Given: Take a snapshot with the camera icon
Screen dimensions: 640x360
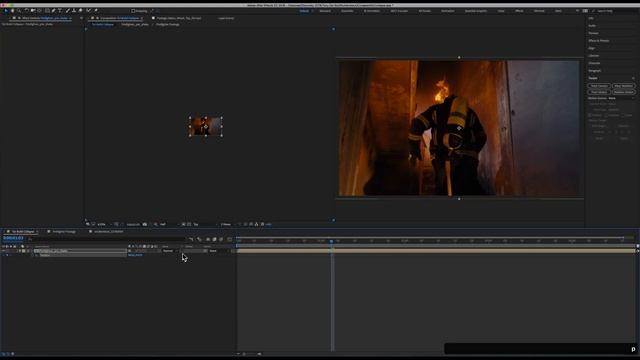Looking at the screenshot, I should [x=144, y=224].
